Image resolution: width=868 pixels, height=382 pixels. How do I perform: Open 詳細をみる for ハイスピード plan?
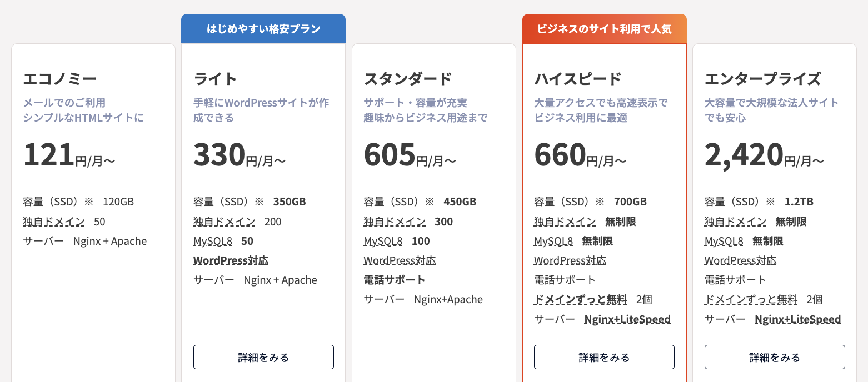tap(604, 357)
